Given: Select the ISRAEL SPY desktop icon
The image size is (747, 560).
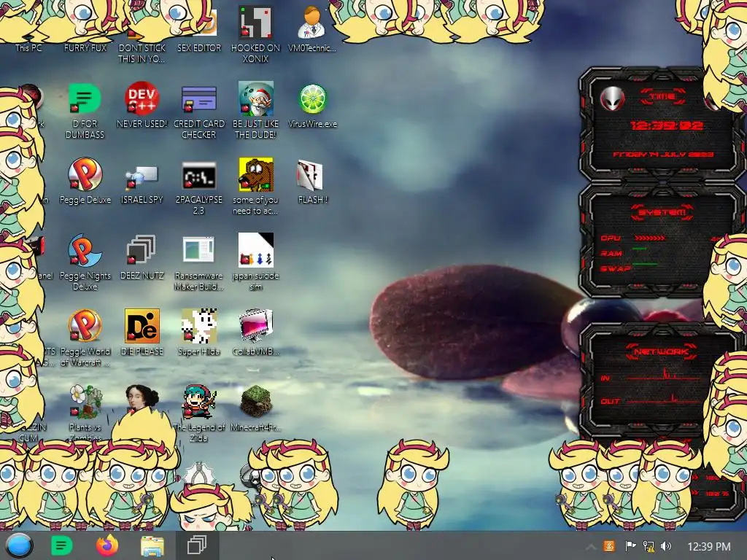Looking at the screenshot, I should (142, 176).
